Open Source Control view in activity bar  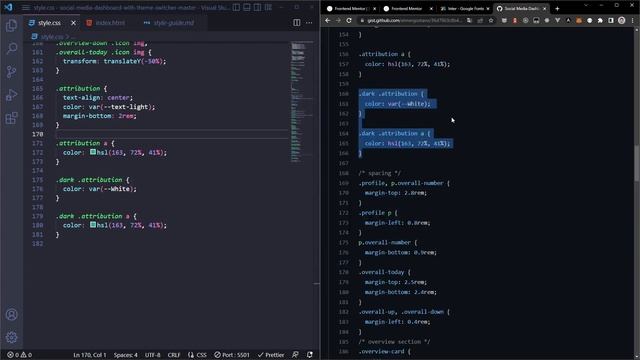click(x=11, y=72)
